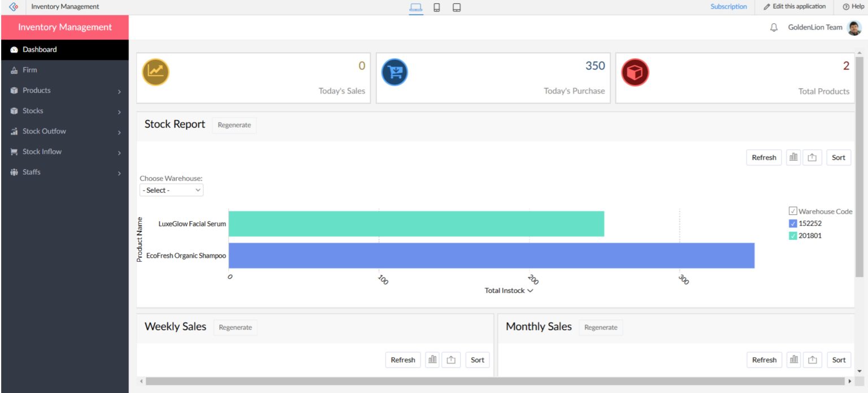Click the export icon in Stock Report
Viewport: 868px width, 393px height.
click(x=812, y=157)
